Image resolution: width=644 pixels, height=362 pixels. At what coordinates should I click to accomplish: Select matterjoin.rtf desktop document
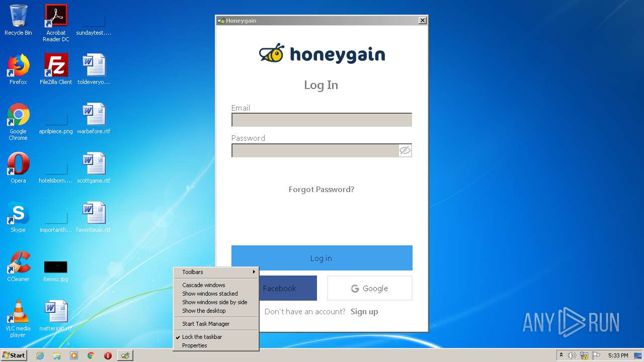(56, 316)
